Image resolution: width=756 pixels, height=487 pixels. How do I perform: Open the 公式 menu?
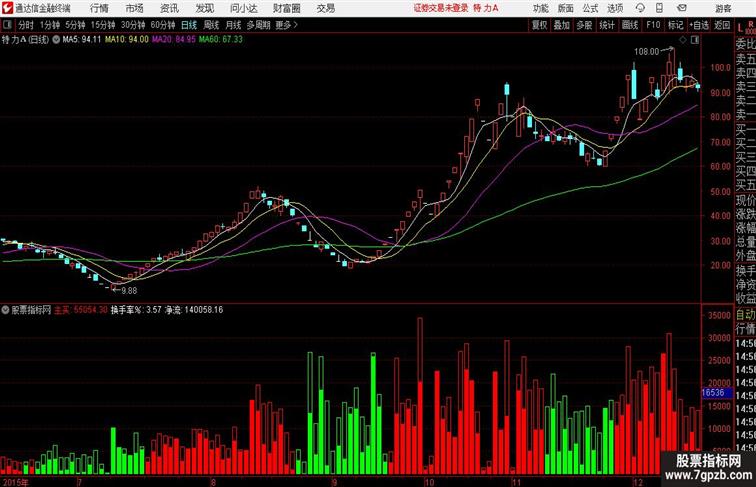[590, 8]
